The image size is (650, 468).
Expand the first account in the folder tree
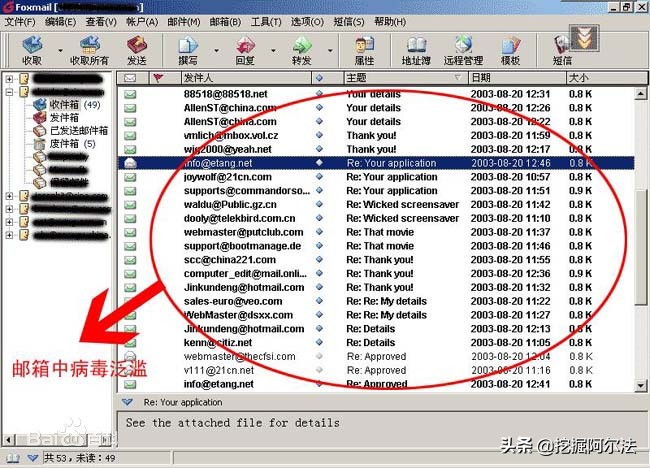coord(9,78)
